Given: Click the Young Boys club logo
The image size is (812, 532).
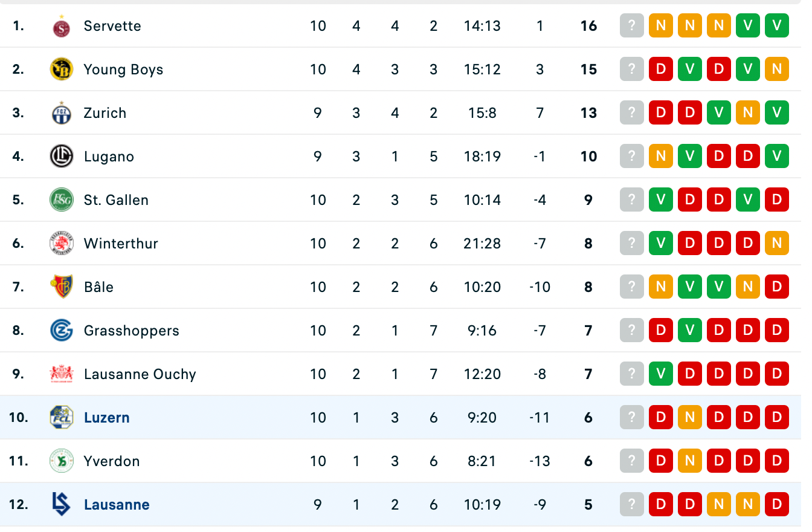Looking at the screenshot, I should tap(61, 70).
